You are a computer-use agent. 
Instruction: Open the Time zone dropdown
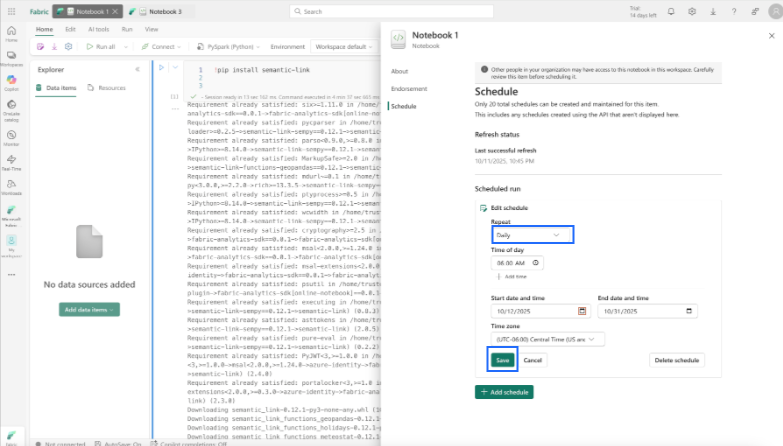point(547,339)
